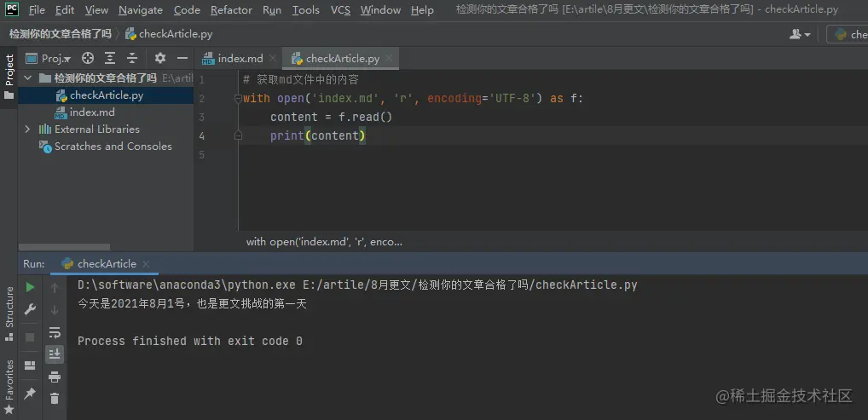868x420 pixels.
Task: Open the run configuration selector
Action: click(848, 34)
